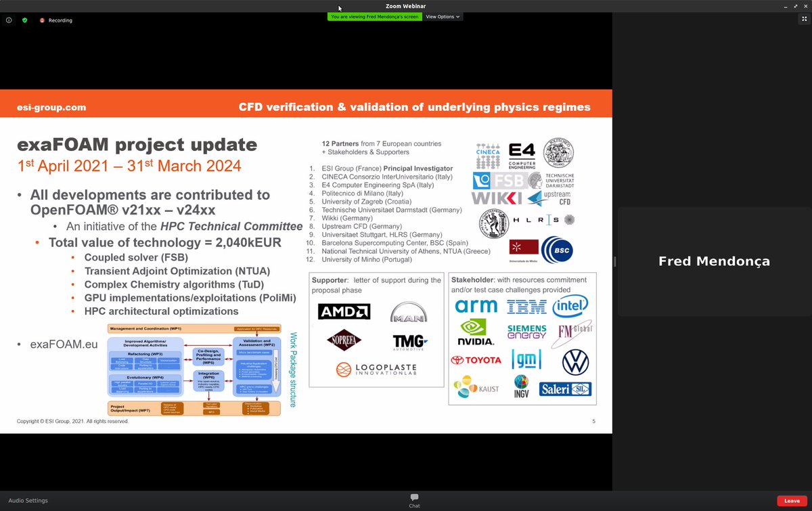Click the red recording indicator icon
This screenshot has width=812, height=511.
pyautogui.click(x=42, y=20)
